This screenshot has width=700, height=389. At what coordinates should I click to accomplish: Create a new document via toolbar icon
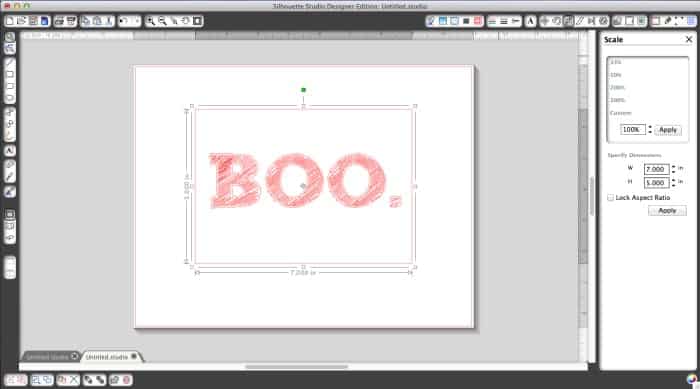pyautogui.click(x=10, y=21)
